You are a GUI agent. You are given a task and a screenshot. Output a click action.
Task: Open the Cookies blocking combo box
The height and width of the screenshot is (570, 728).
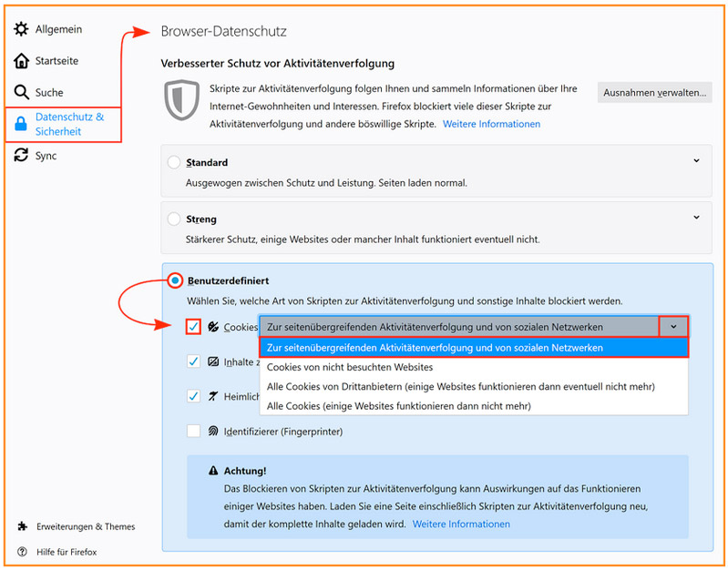pyautogui.click(x=474, y=327)
